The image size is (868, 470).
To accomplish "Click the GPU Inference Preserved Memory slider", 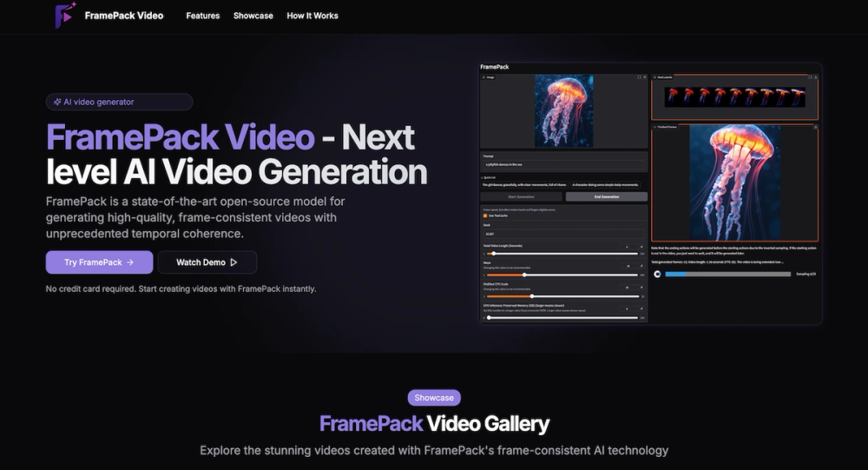I will click(x=562, y=318).
